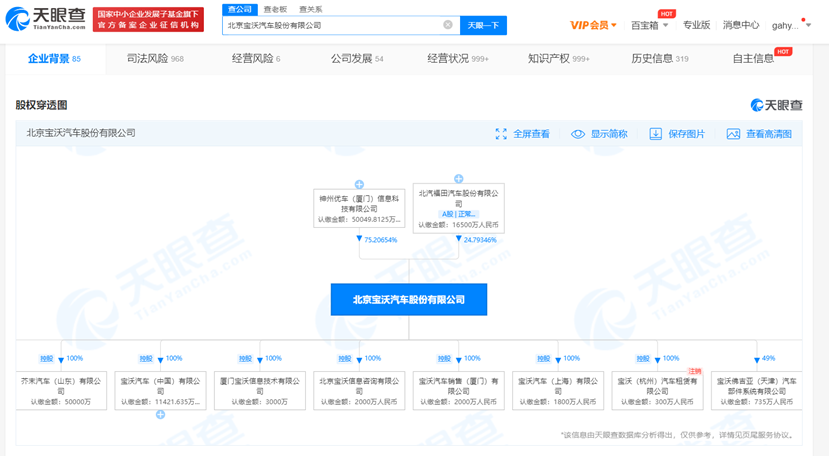Clear the search box with the X icon
This screenshot has height=456, width=829.
(x=448, y=25)
